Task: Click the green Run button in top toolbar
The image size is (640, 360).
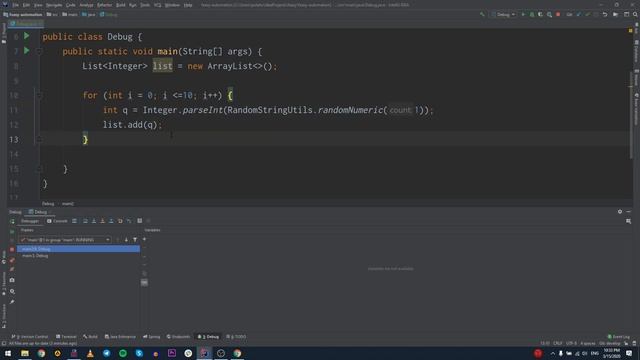Action: pos(523,14)
